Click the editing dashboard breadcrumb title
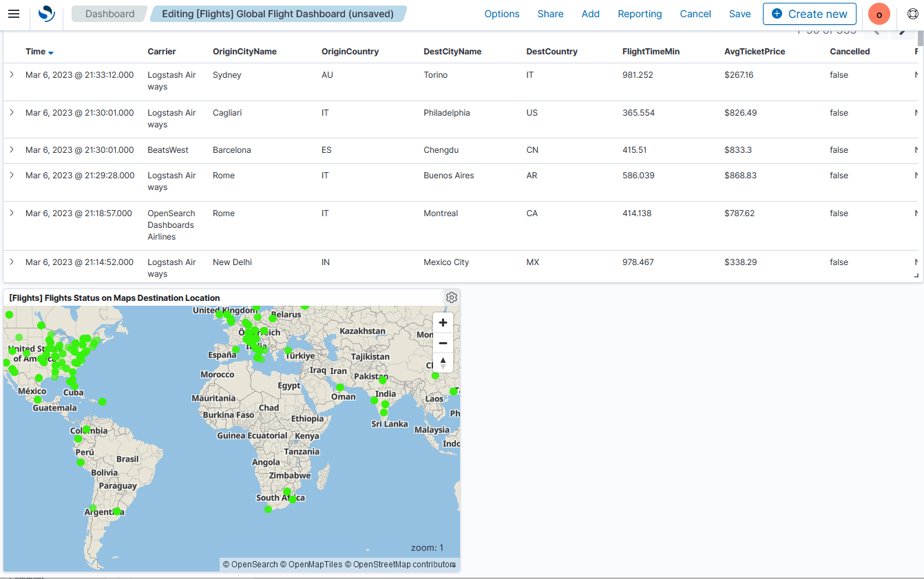Image resolution: width=924 pixels, height=579 pixels. pyautogui.click(x=277, y=14)
